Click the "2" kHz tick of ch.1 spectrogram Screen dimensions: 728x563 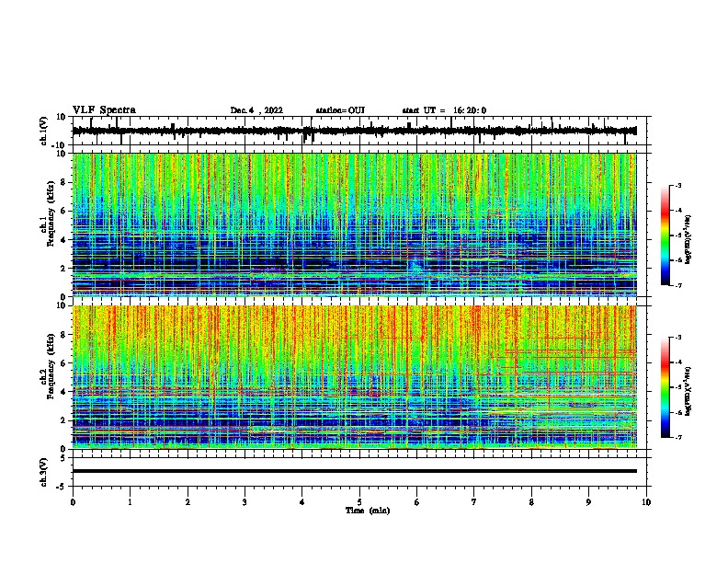pos(63,269)
